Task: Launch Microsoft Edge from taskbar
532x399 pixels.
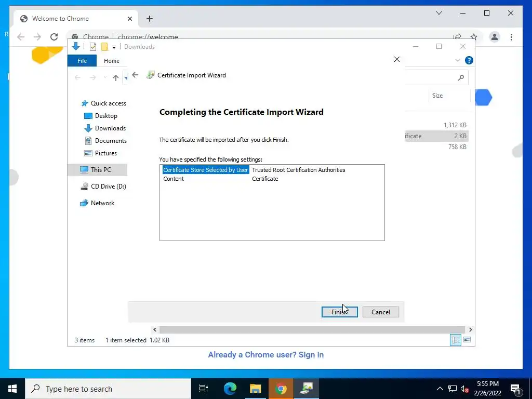Action: (230, 389)
